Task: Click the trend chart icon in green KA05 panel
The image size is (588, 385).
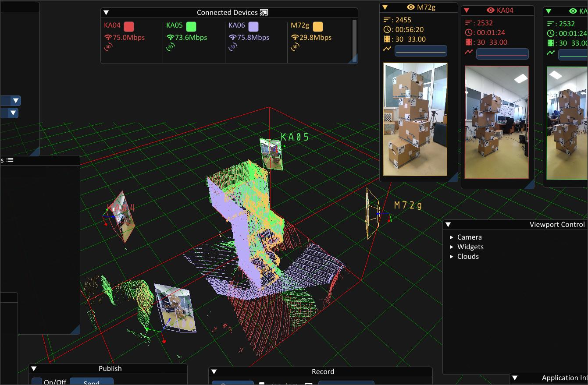Action: (x=551, y=53)
